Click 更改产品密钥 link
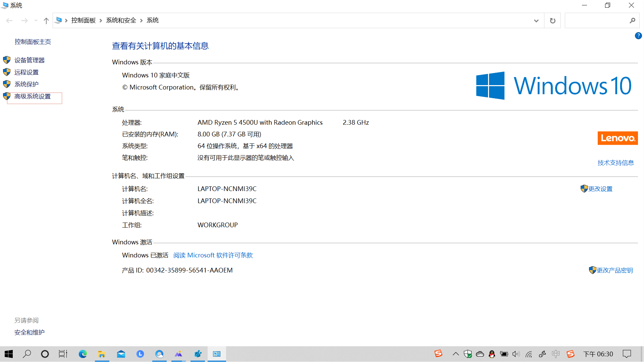644x362 pixels. (615, 270)
